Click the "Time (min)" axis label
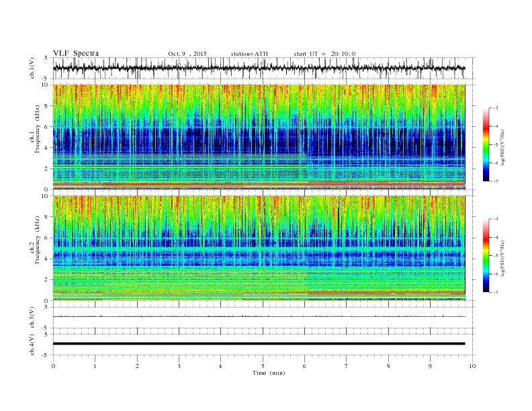 tap(269, 373)
